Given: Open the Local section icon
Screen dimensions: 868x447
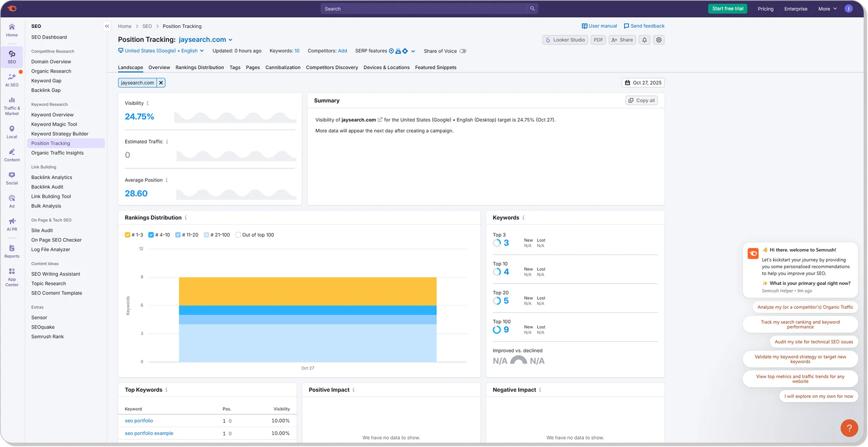Looking at the screenshot, I should click(12, 132).
